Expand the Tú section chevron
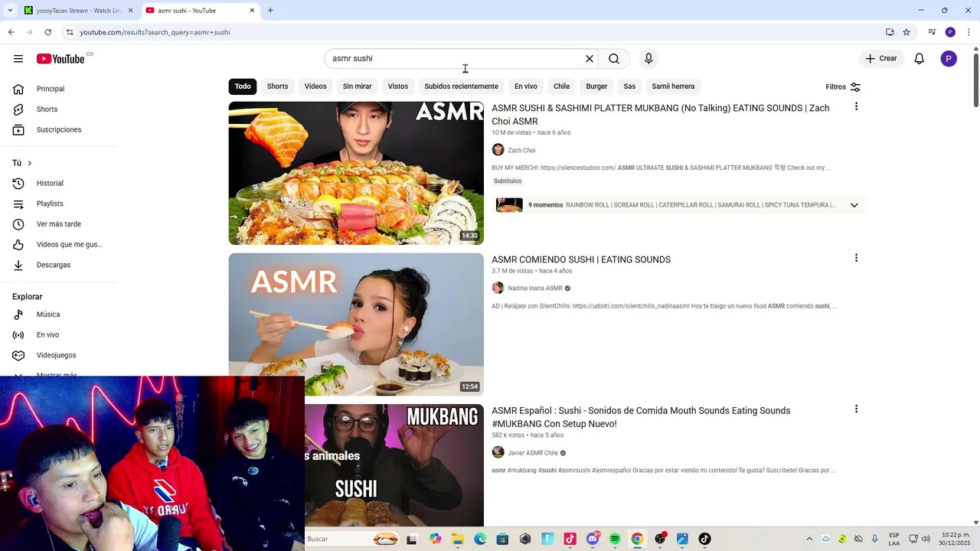This screenshot has height=551, width=980. point(29,163)
